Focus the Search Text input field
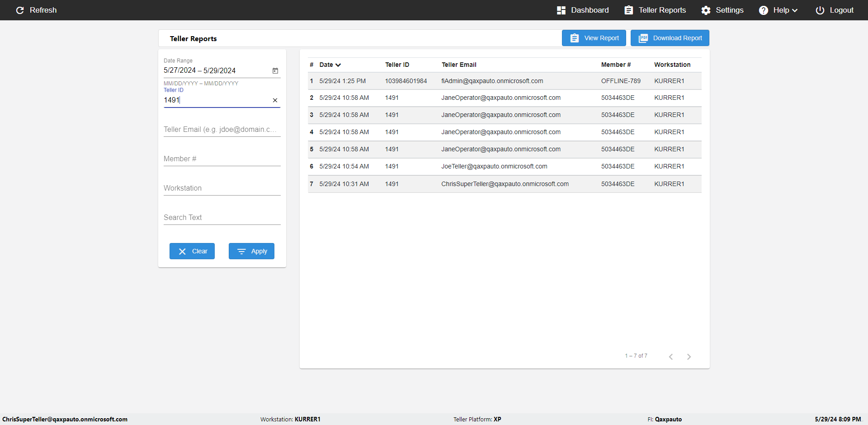Image resolution: width=868 pixels, height=425 pixels. [x=222, y=218]
